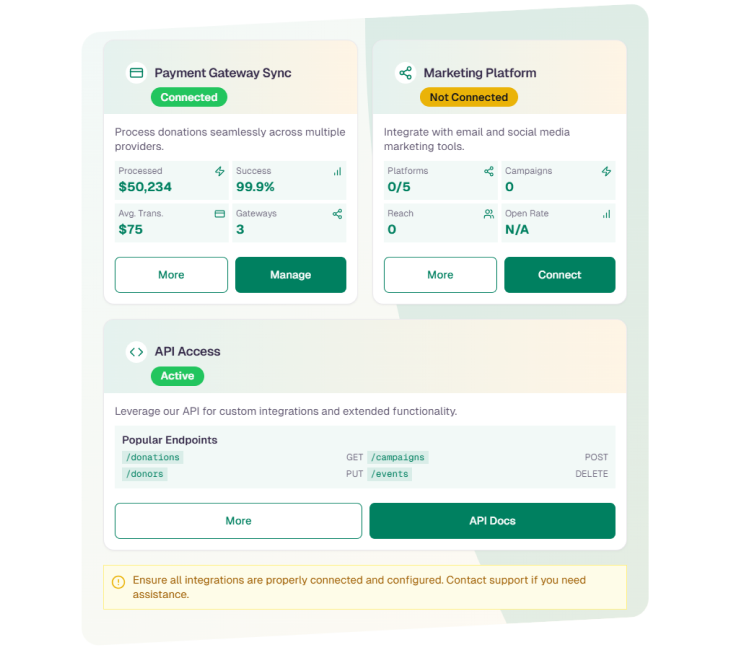
Task: Click the Not Connected status badge
Action: pos(469,97)
